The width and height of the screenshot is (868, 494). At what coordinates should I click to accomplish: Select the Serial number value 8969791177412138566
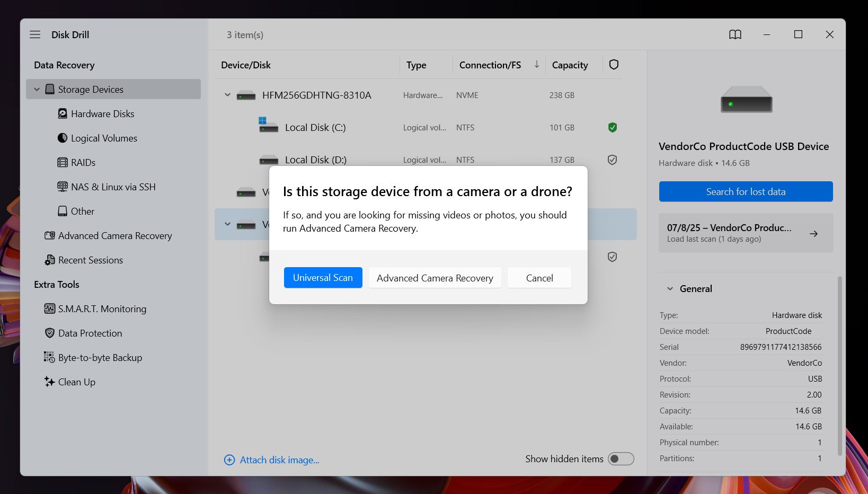point(781,347)
